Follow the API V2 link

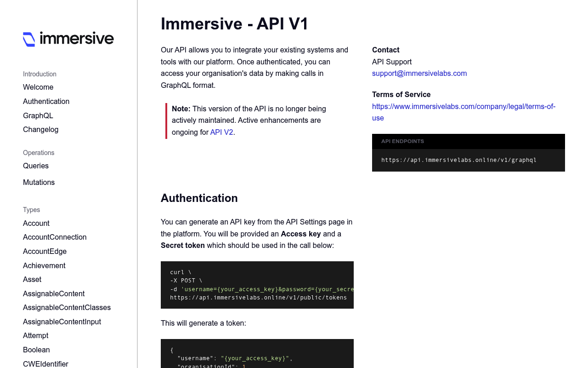pyautogui.click(x=221, y=132)
